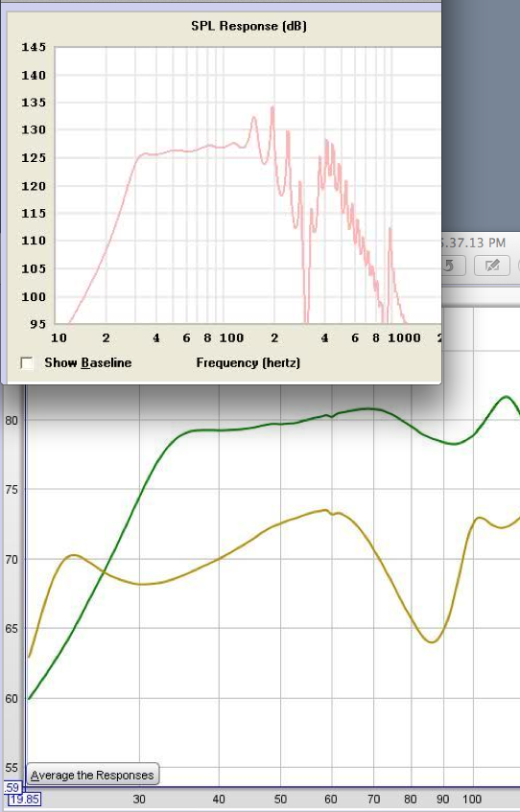Select the 19.85 frequency value box
The width and height of the screenshot is (520, 812).
click(x=24, y=800)
